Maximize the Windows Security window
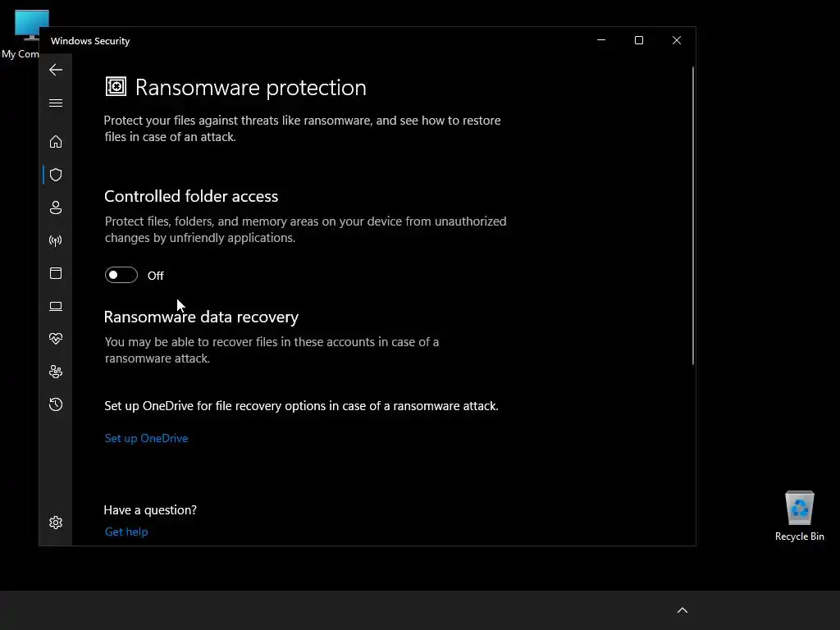 point(639,40)
